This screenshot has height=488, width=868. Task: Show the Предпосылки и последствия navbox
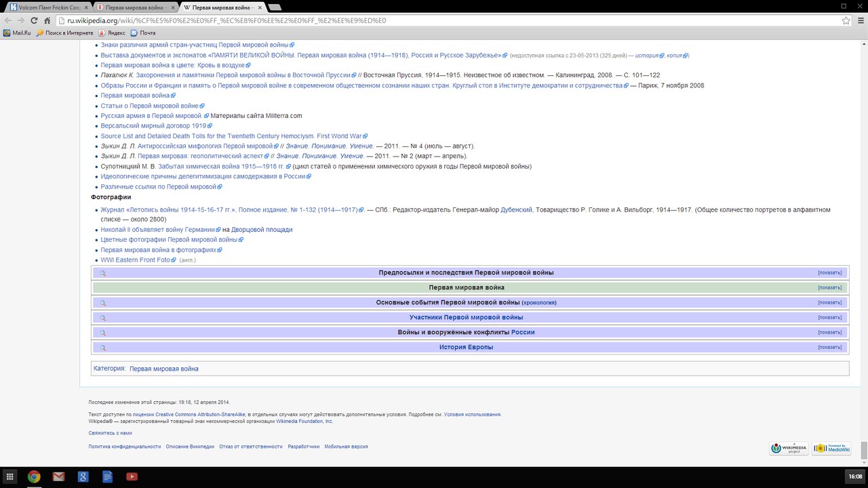830,273
